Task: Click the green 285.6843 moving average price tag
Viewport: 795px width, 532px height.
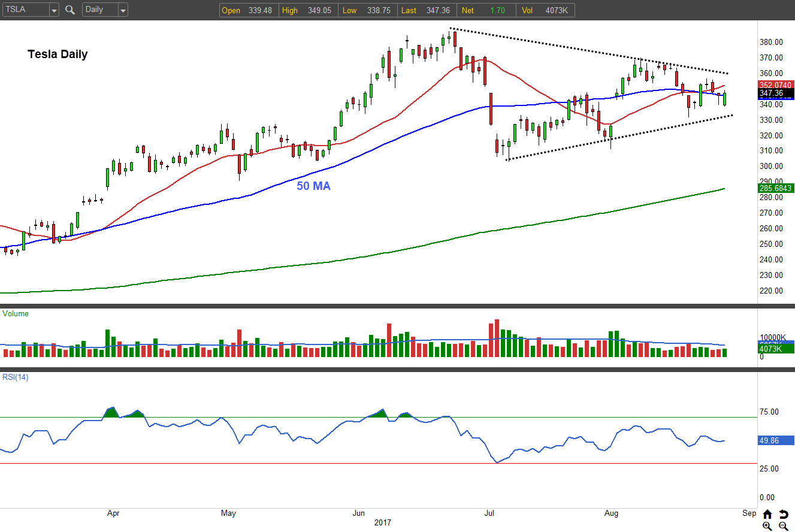Action: click(776, 188)
